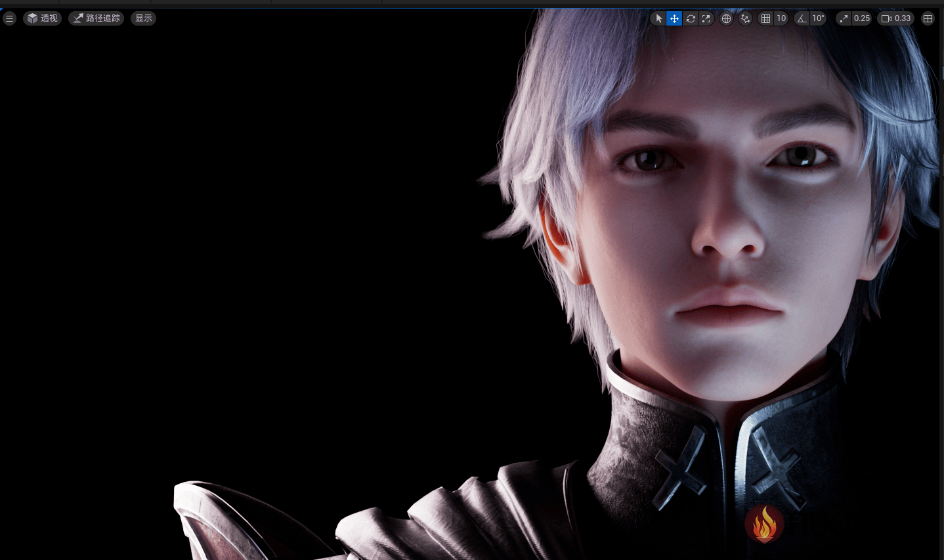
Task: Select the translate move gizmo tool
Action: (674, 18)
